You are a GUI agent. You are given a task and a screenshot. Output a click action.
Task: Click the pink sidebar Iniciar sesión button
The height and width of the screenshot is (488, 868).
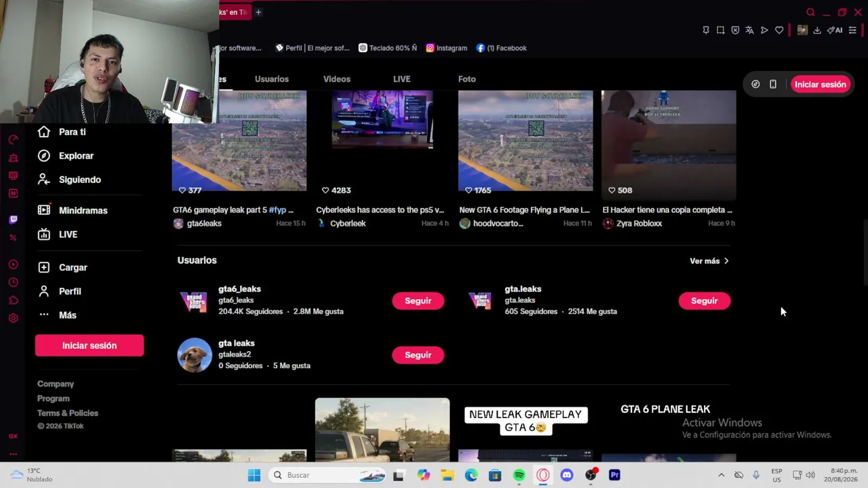click(x=90, y=346)
